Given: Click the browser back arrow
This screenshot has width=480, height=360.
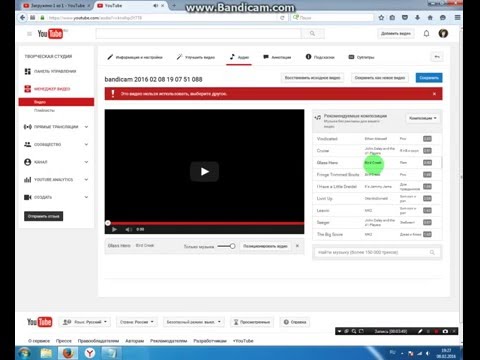Looking at the screenshot, I should (22, 18).
